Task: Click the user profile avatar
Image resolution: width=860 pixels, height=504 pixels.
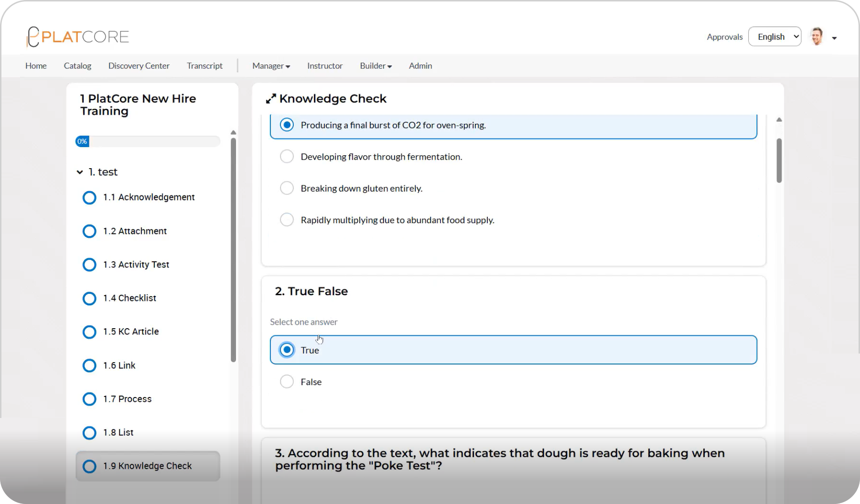Action: (x=817, y=37)
